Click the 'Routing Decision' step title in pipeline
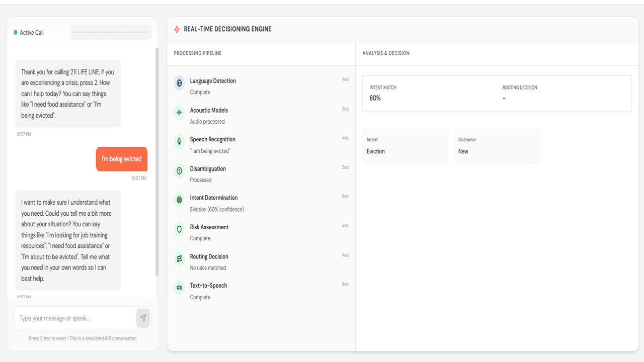The width and height of the screenshot is (644, 362). (x=209, y=256)
